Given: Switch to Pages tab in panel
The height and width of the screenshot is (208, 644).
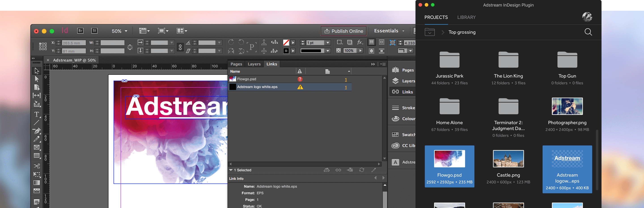Looking at the screenshot, I should tap(236, 64).
